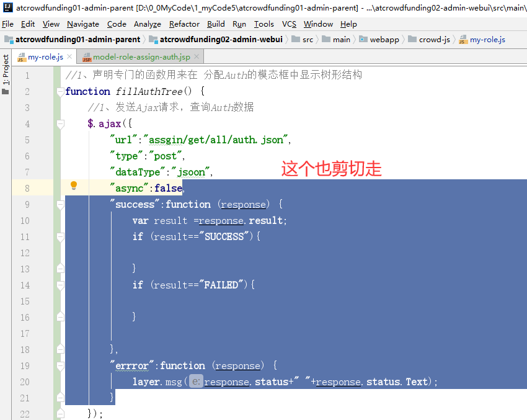Open the VCS menu
The width and height of the screenshot is (527, 420).
(x=289, y=24)
